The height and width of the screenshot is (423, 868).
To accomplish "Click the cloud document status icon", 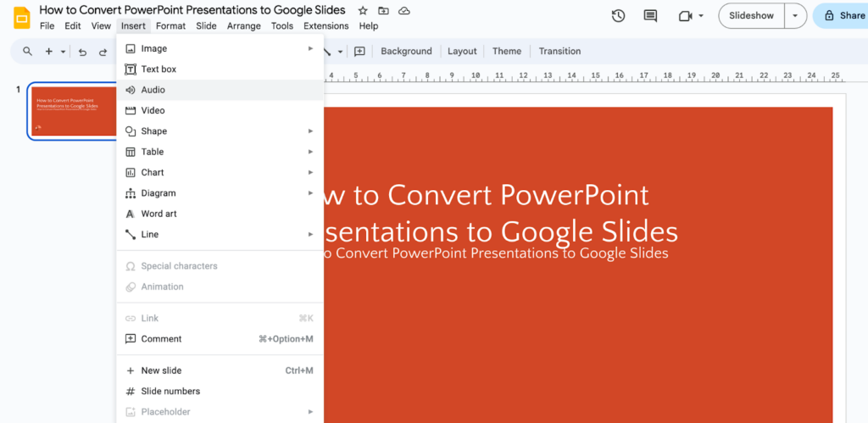I will [404, 10].
